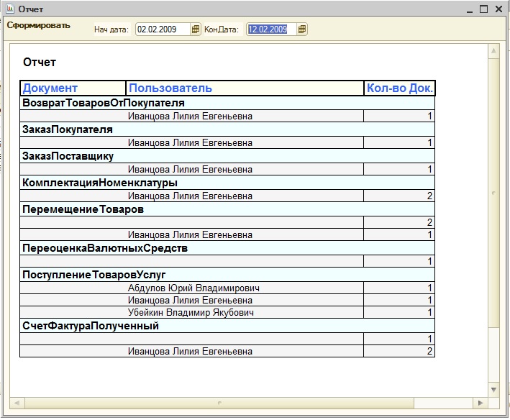Select the Пользователь column header

pyautogui.click(x=245, y=88)
